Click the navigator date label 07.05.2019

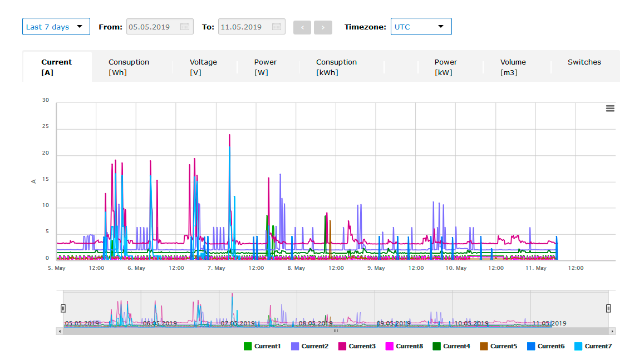(238, 323)
